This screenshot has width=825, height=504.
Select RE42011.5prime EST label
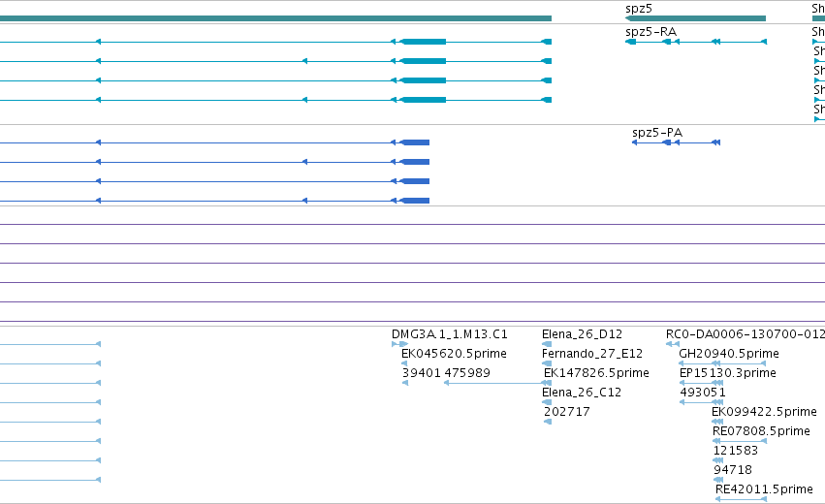(x=764, y=489)
